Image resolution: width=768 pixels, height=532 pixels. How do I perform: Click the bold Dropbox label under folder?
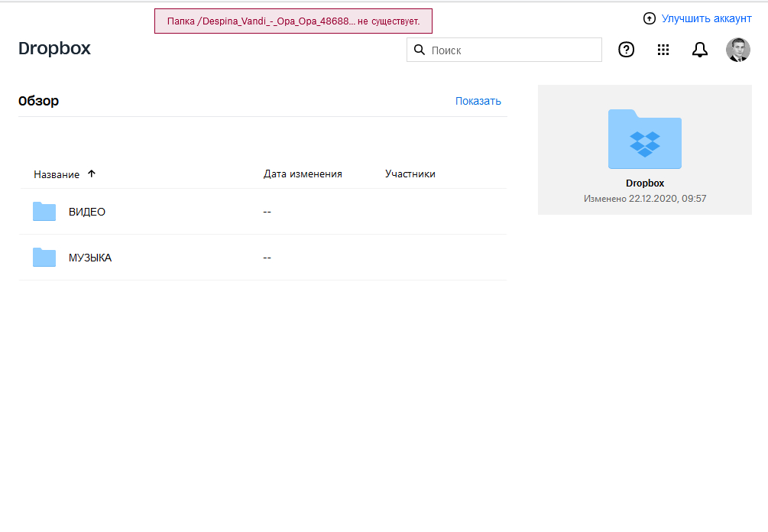pos(644,183)
